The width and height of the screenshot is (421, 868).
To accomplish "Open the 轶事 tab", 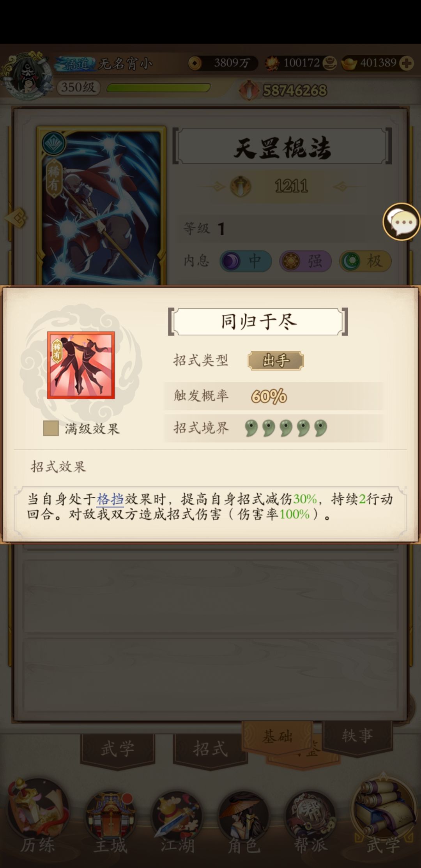I will click(357, 736).
